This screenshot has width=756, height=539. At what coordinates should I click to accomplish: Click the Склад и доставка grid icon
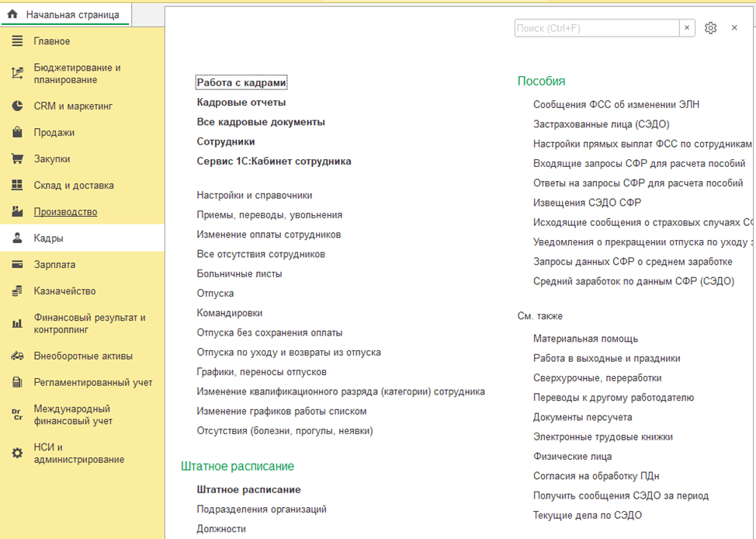(x=17, y=186)
